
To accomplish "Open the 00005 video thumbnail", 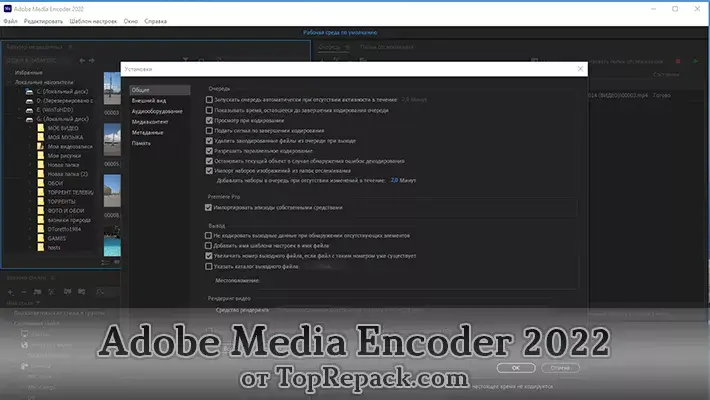I will pyautogui.click(x=112, y=140).
